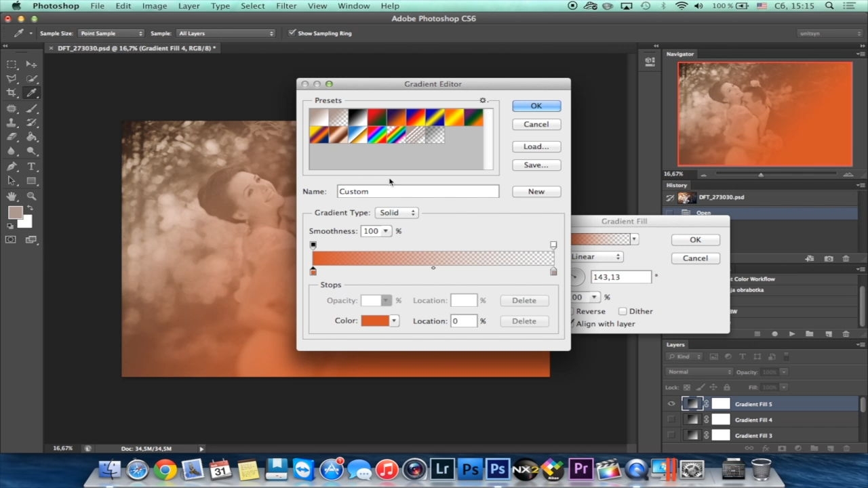This screenshot has width=868, height=488.
Task: Click the gradient Name input field
Action: coord(418,192)
